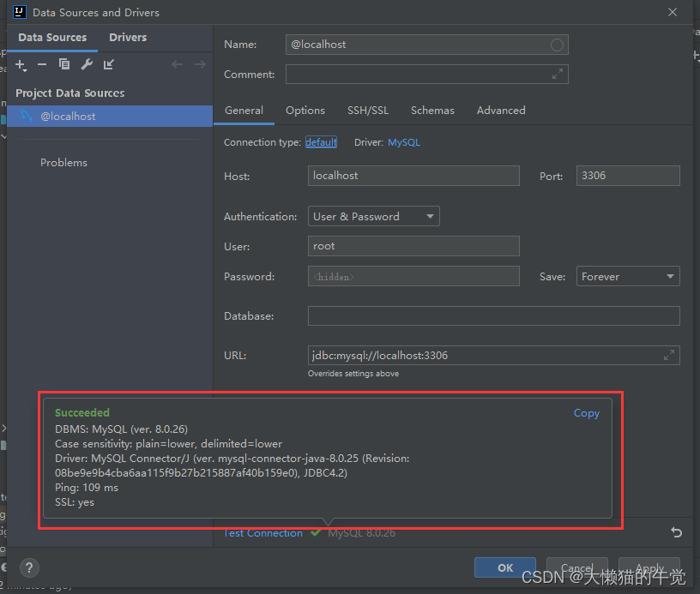Duplicate the selected data source

(64, 64)
